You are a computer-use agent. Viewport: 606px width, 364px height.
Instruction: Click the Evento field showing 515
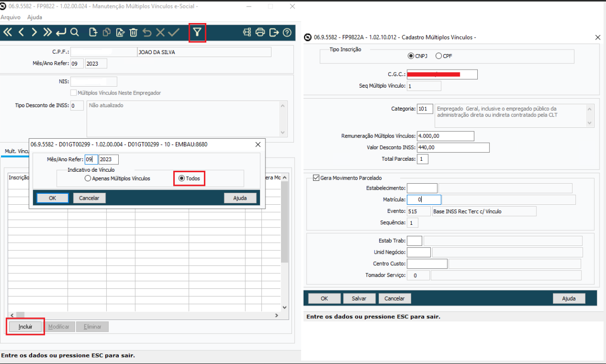(x=418, y=211)
